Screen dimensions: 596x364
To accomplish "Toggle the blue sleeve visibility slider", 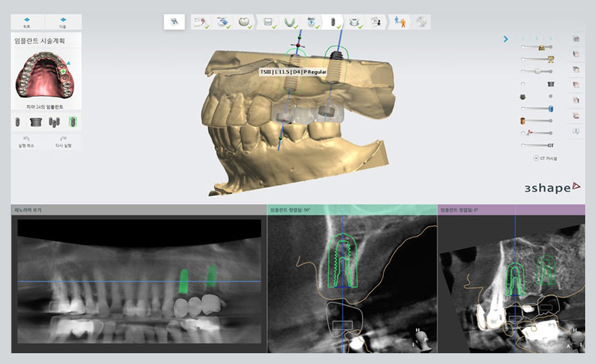I will pyautogui.click(x=550, y=108).
